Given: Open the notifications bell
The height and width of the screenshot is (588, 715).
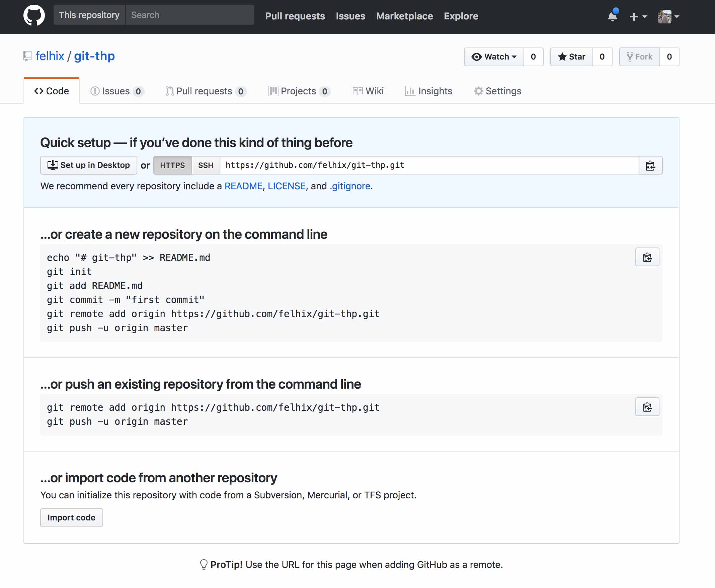Looking at the screenshot, I should pos(613,16).
